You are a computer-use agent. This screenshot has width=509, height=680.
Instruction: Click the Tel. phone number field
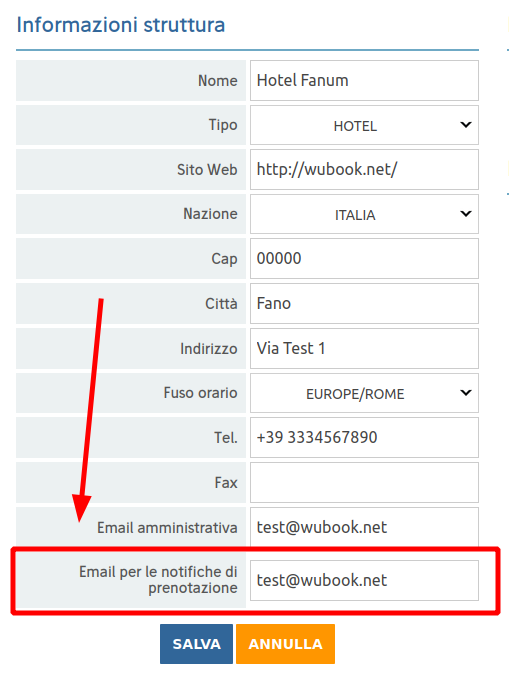[x=364, y=438]
